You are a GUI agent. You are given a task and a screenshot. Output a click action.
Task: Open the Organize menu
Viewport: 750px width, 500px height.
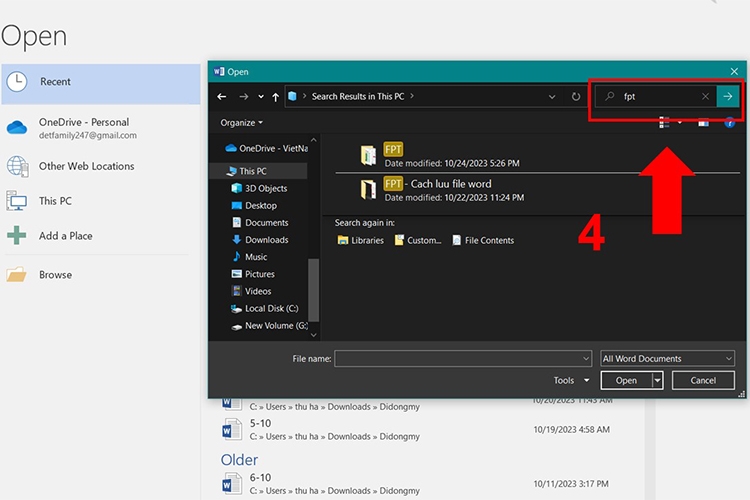point(242,123)
